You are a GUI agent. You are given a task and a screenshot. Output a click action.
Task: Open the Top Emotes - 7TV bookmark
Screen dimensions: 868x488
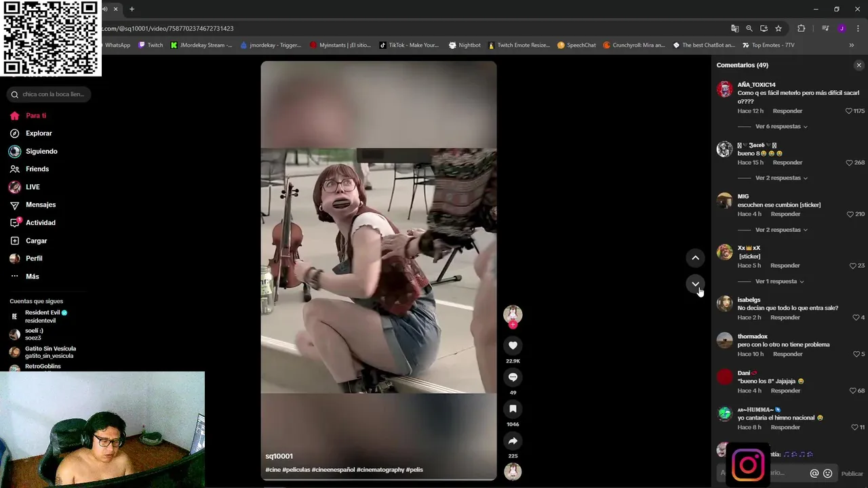(x=768, y=45)
